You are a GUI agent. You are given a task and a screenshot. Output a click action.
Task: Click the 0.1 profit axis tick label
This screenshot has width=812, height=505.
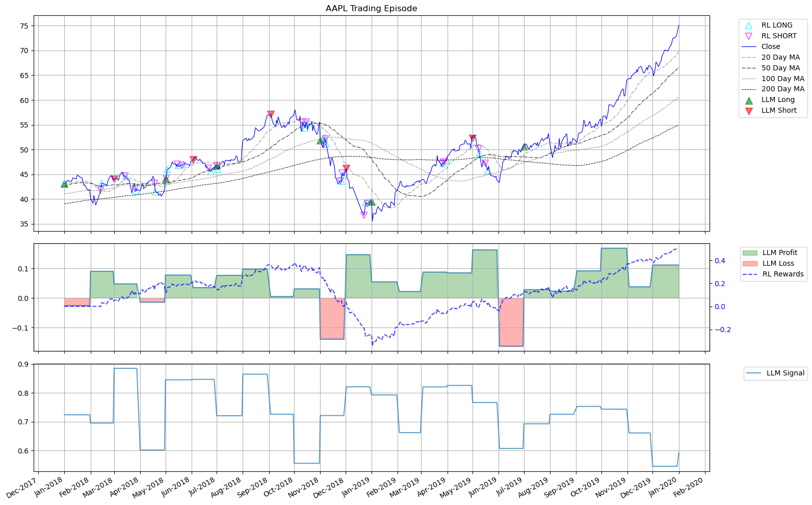click(24, 269)
